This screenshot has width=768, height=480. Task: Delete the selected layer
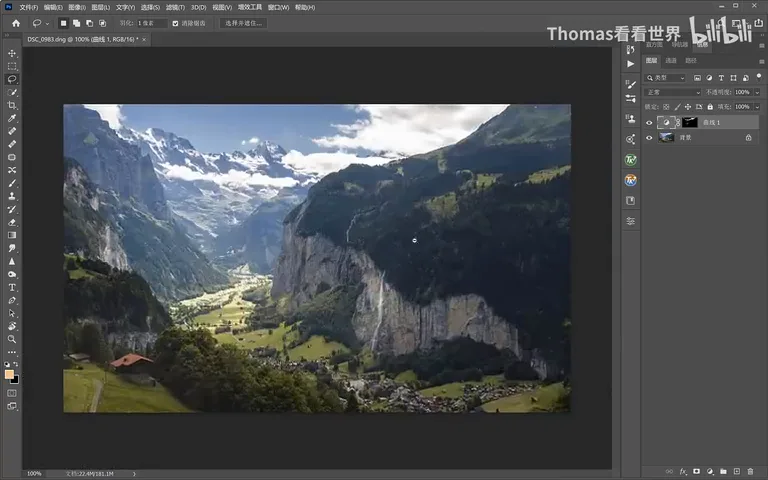click(x=750, y=472)
